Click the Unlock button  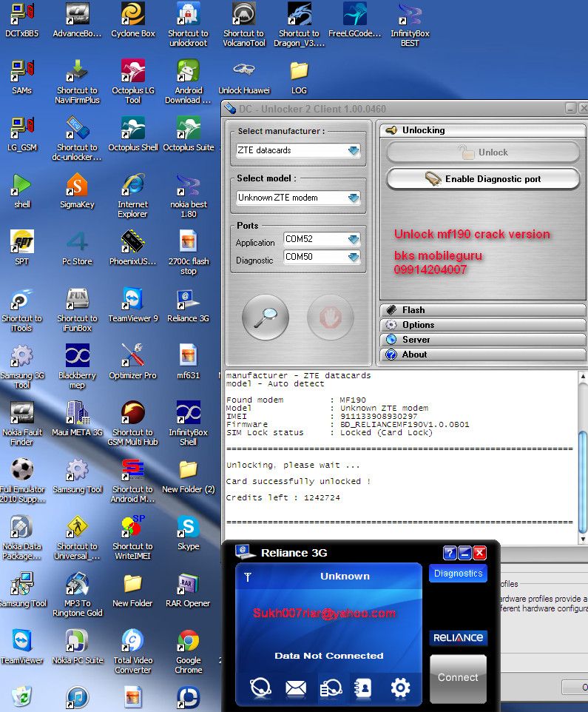point(483,152)
